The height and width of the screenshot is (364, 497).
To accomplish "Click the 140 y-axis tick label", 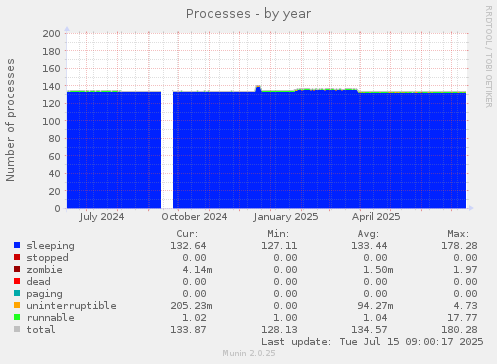I will click(x=51, y=86).
